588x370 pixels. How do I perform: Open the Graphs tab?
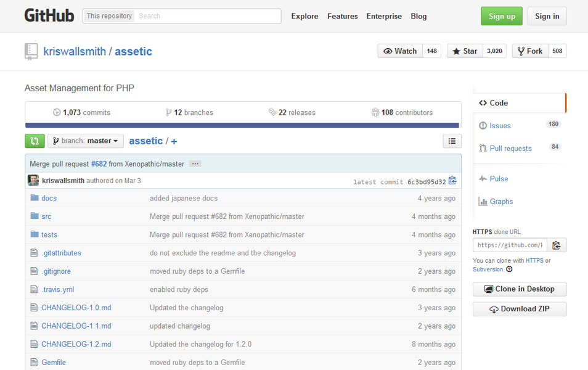(x=520, y=202)
